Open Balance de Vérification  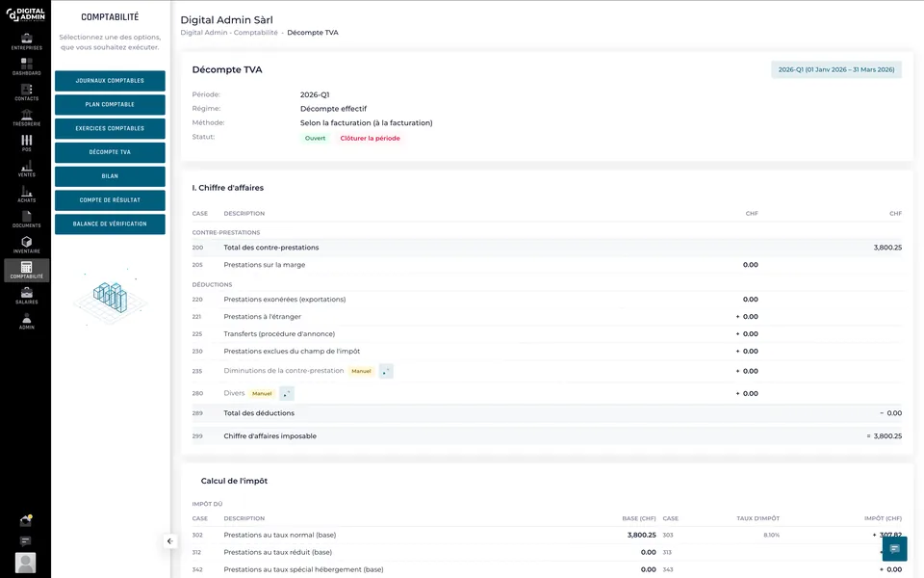coord(110,224)
